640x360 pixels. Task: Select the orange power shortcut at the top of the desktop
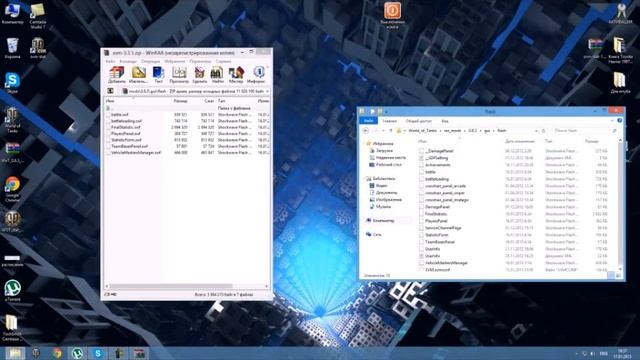pyautogui.click(x=392, y=15)
